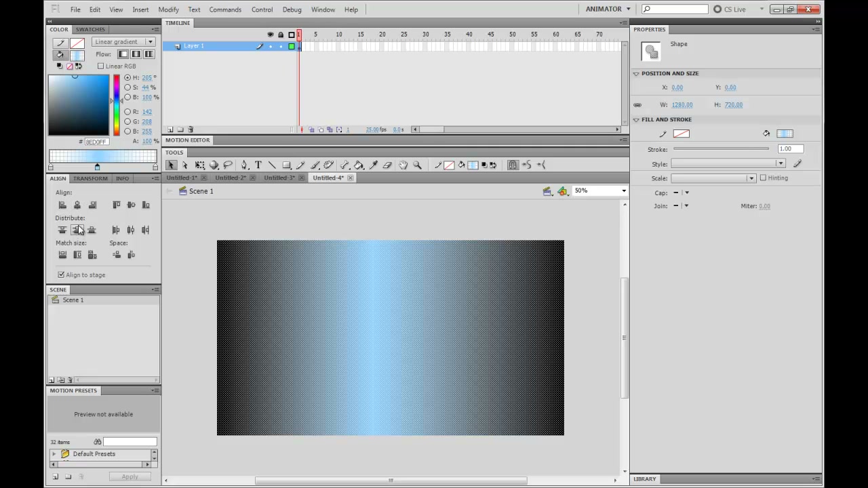Toggle the Hinting checkbox
868x488 pixels.
(763, 178)
